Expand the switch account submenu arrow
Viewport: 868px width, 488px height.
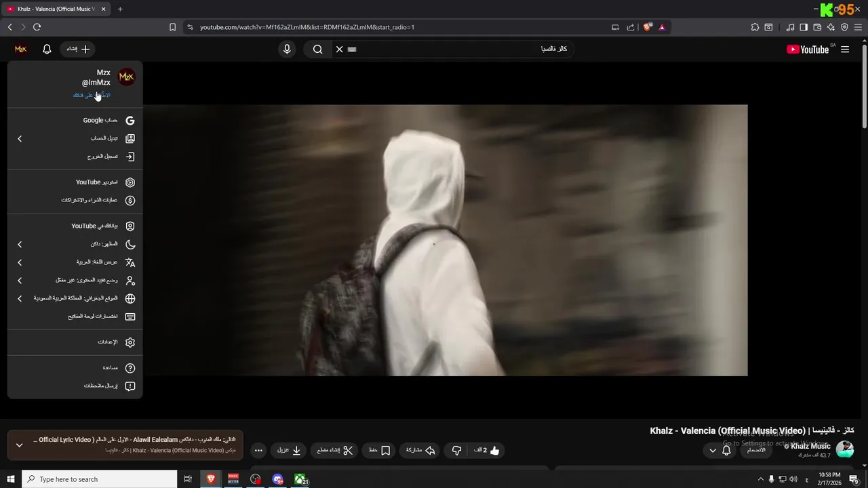(20, 138)
